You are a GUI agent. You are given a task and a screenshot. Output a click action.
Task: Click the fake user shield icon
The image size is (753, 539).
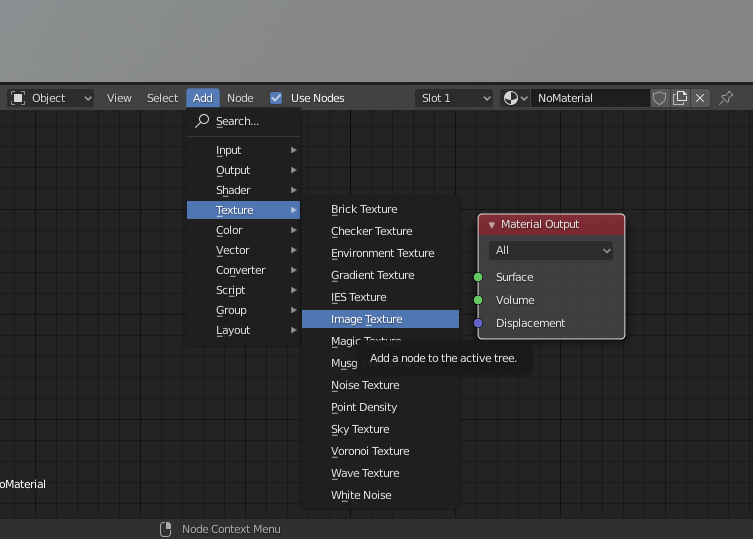click(659, 98)
